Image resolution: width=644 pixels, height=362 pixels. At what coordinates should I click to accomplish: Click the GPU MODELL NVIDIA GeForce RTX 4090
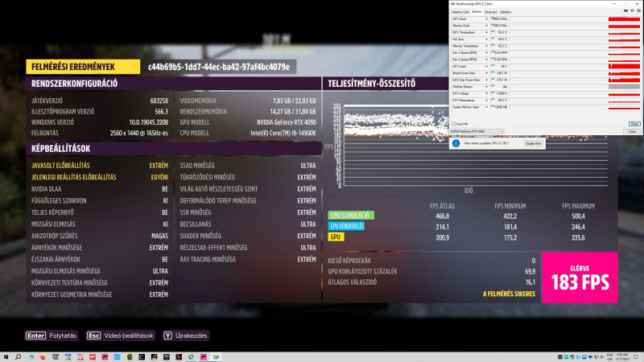point(287,122)
